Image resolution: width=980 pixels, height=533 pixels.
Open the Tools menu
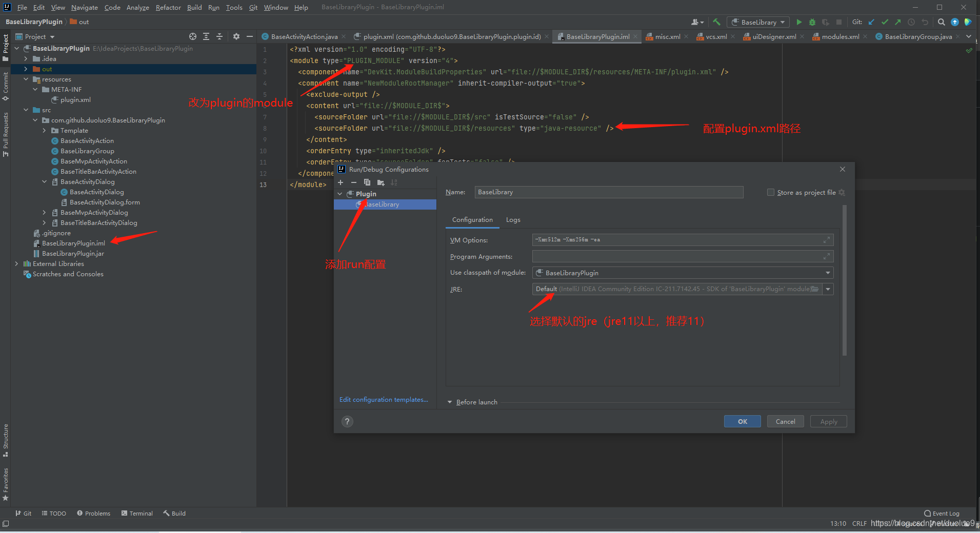coord(234,7)
